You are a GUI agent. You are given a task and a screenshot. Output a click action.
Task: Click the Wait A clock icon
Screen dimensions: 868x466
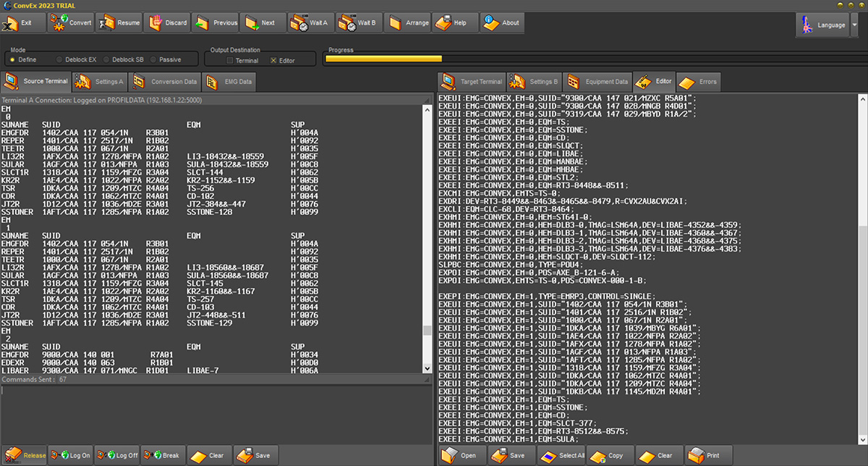pos(299,23)
